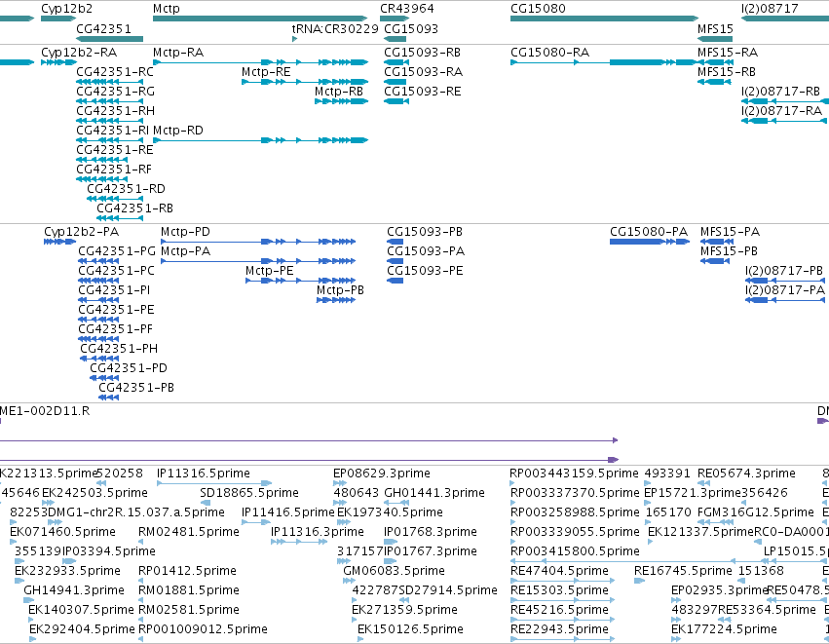Select the MFS15-PB protein label
The image size is (829, 644).
(x=729, y=251)
